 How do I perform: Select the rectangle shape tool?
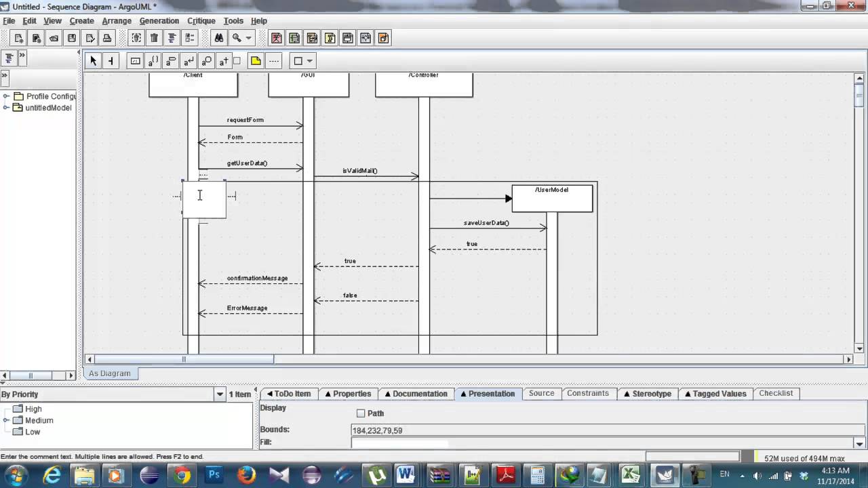(297, 61)
